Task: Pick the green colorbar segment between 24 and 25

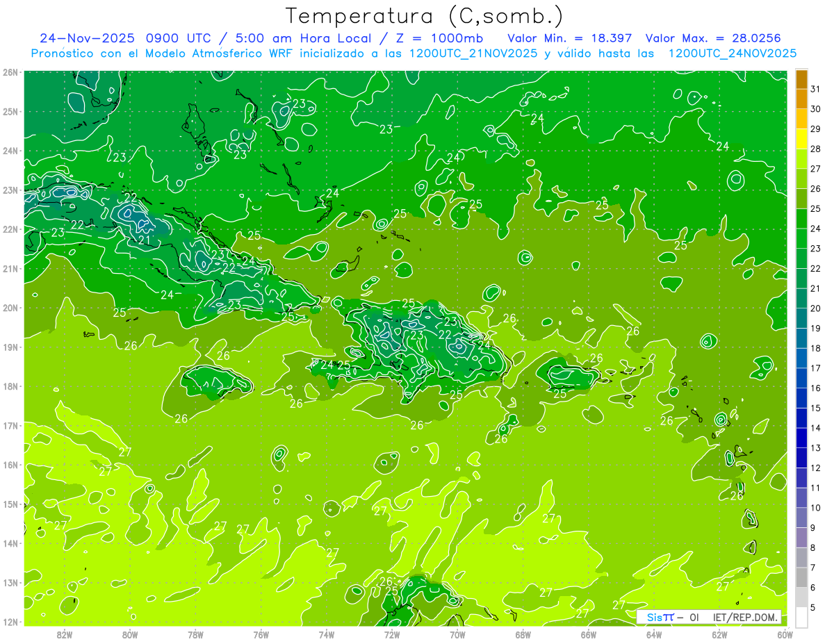Action: pyautogui.click(x=801, y=219)
